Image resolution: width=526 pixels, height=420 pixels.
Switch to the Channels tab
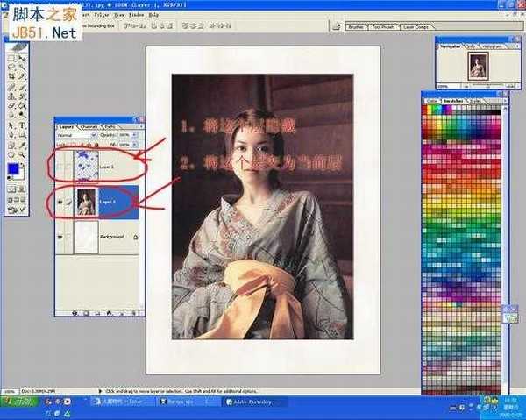pyautogui.click(x=89, y=127)
